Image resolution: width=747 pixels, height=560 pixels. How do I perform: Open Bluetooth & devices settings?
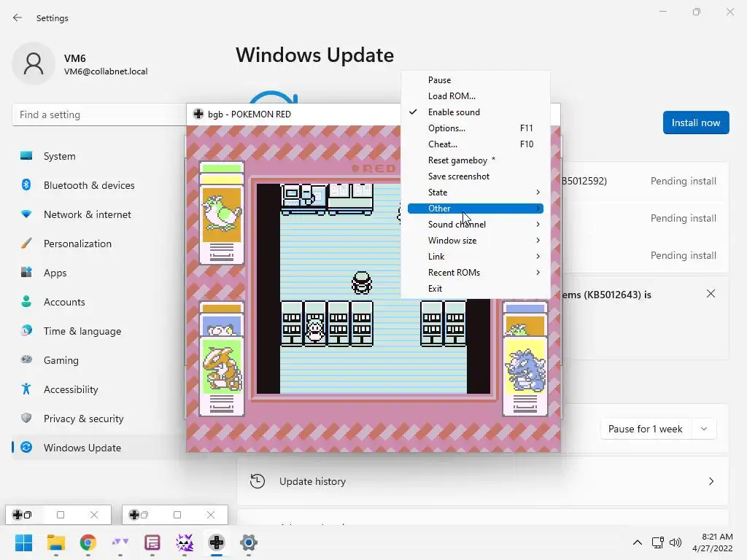coord(98,185)
